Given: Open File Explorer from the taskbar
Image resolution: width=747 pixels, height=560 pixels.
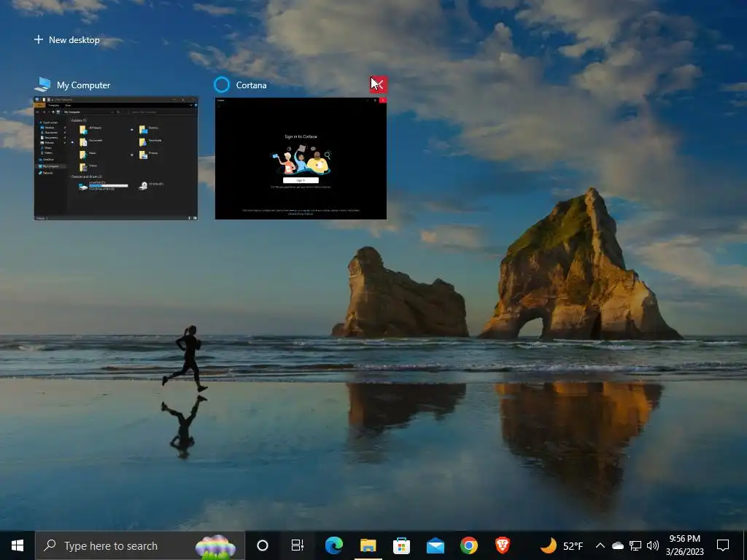Looking at the screenshot, I should (368, 545).
